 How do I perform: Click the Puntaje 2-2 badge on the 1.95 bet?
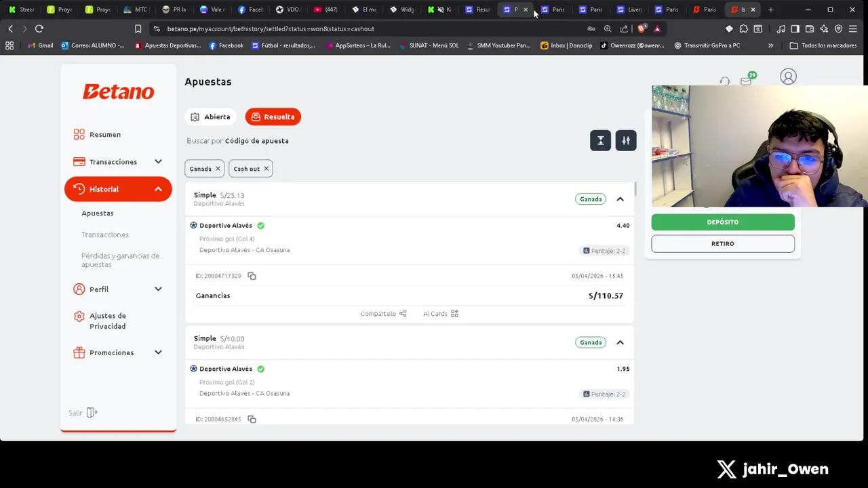(x=605, y=394)
